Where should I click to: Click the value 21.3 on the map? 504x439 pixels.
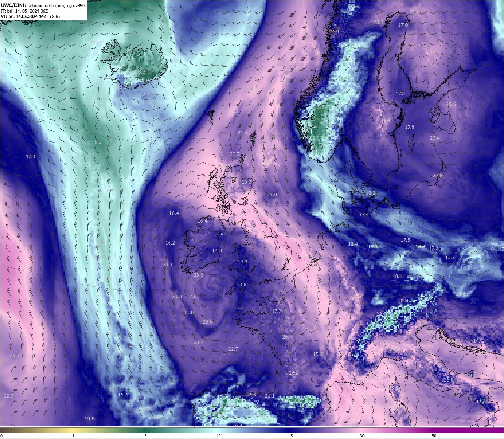[x=243, y=133]
